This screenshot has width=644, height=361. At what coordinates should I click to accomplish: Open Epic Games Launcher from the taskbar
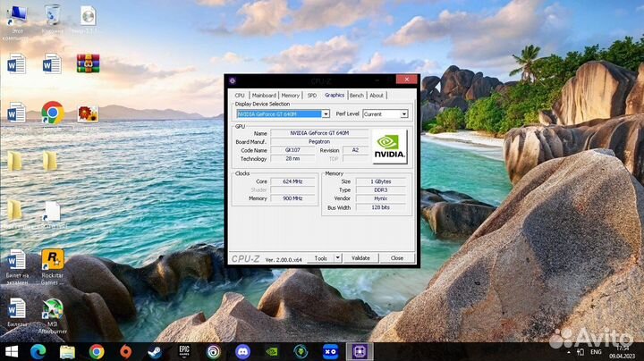[x=184, y=351]
